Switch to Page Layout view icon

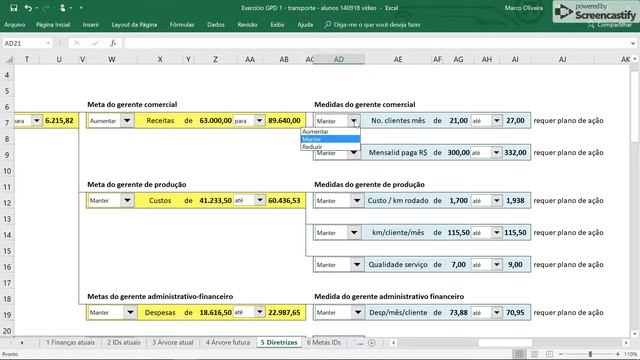pyautogui.click(x=534, y=354)
